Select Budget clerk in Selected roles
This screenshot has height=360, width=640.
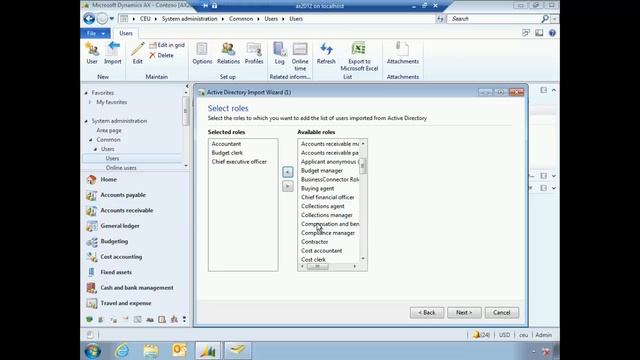227,153
